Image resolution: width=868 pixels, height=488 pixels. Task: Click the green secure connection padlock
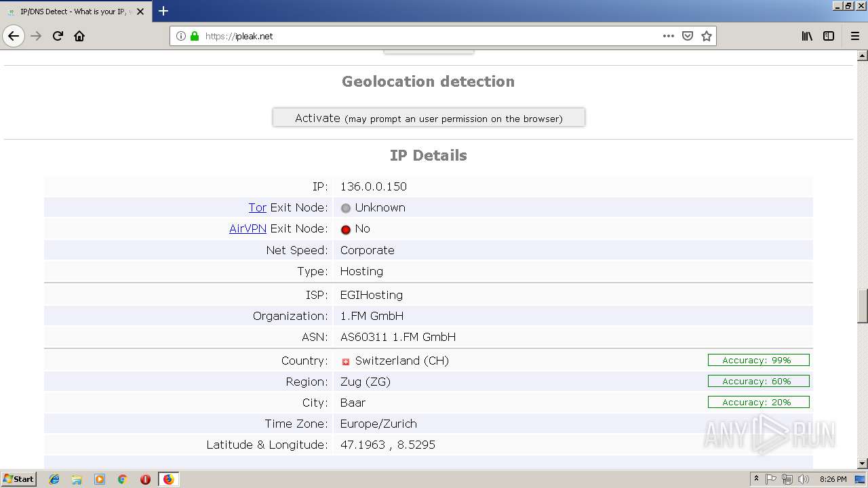click(x=195, y=36)
